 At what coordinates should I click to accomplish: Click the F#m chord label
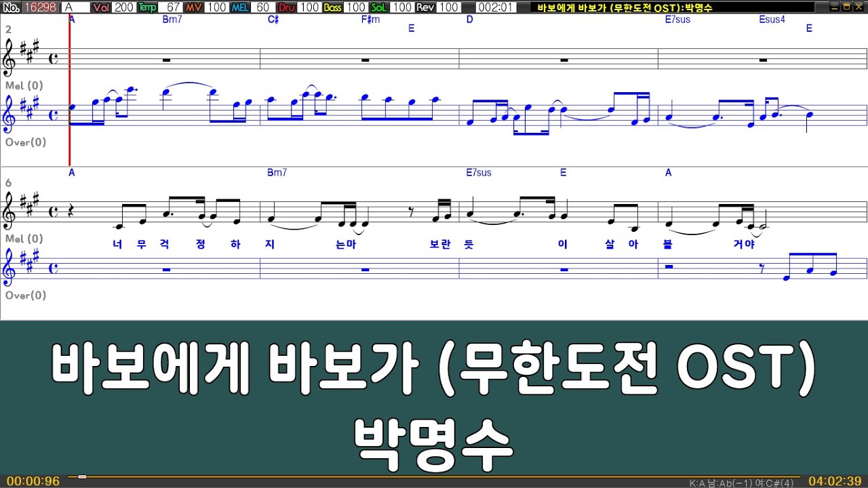[370, 19]
